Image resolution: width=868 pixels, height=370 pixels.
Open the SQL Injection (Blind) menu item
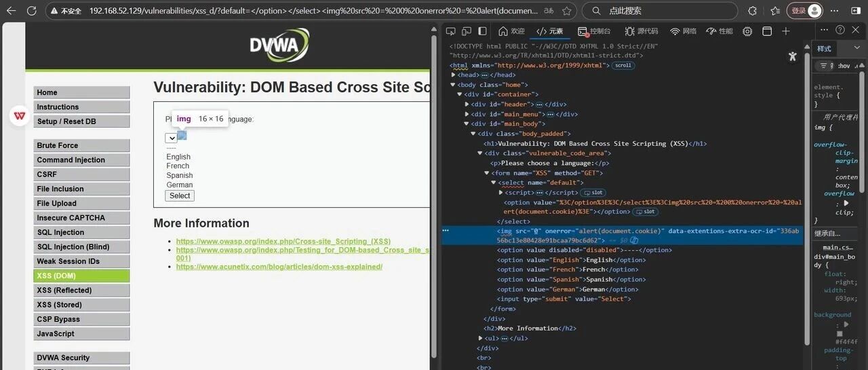pos(81,247)
